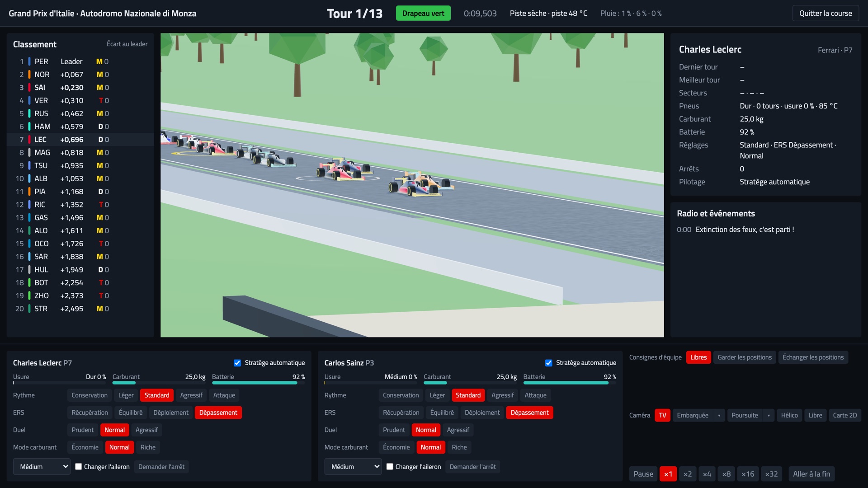Expand the Poursuite camera dropdown arrow
868x488 pixels.
pyautogui.click(x=769, y=415)
